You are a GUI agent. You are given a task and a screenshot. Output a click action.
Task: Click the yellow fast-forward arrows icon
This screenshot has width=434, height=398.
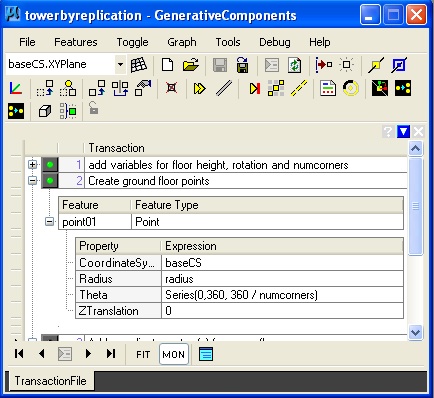(199, 89)
